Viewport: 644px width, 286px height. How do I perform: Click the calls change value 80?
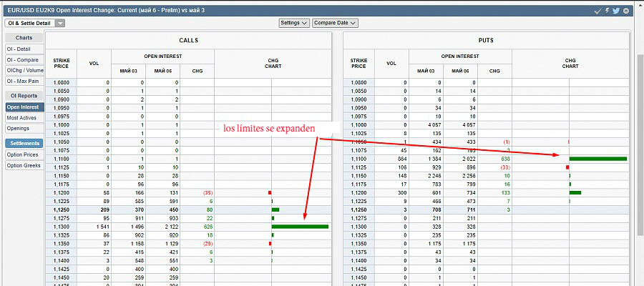coord(209,209)
